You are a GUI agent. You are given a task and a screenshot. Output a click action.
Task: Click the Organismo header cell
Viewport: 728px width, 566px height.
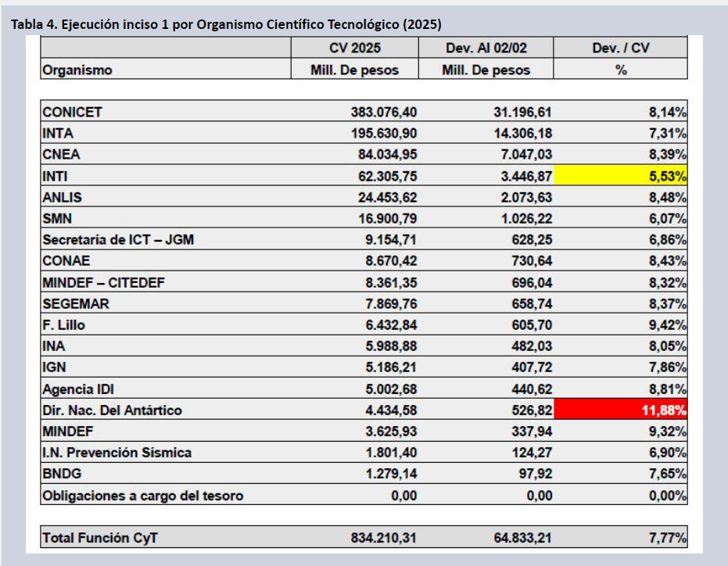pos(77,70)
